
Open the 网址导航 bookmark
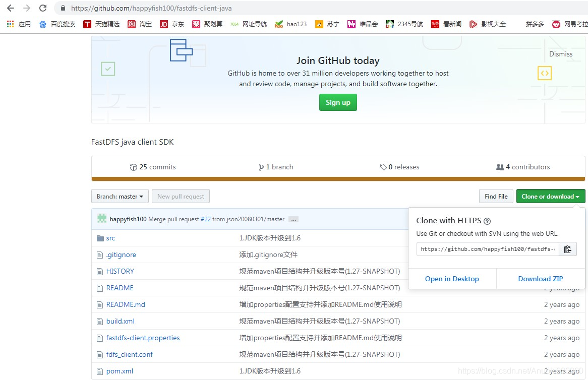(248, 24)
